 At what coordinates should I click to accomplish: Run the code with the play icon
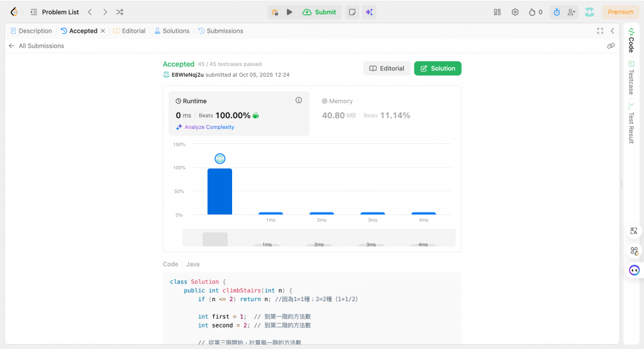[x=289, y=12]
